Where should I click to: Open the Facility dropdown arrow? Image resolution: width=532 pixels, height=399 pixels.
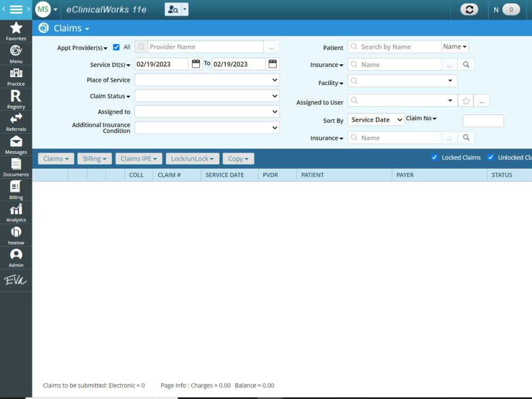pos(450,81)
